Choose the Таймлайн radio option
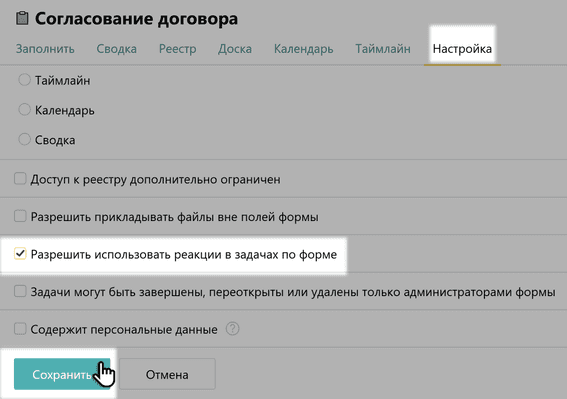Viewport: 567px width, 399px height. pyautogui.click(x=24, y=80)
